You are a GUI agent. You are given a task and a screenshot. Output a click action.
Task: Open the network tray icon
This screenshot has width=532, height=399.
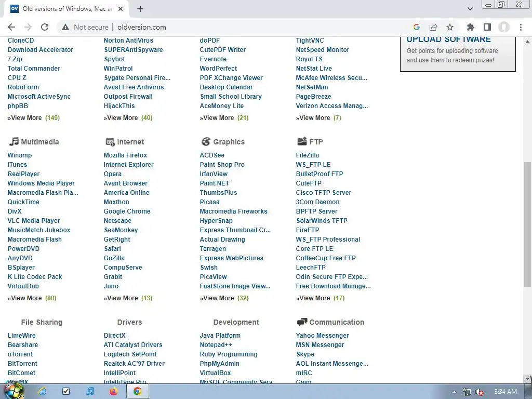click(x=467, y=392)
